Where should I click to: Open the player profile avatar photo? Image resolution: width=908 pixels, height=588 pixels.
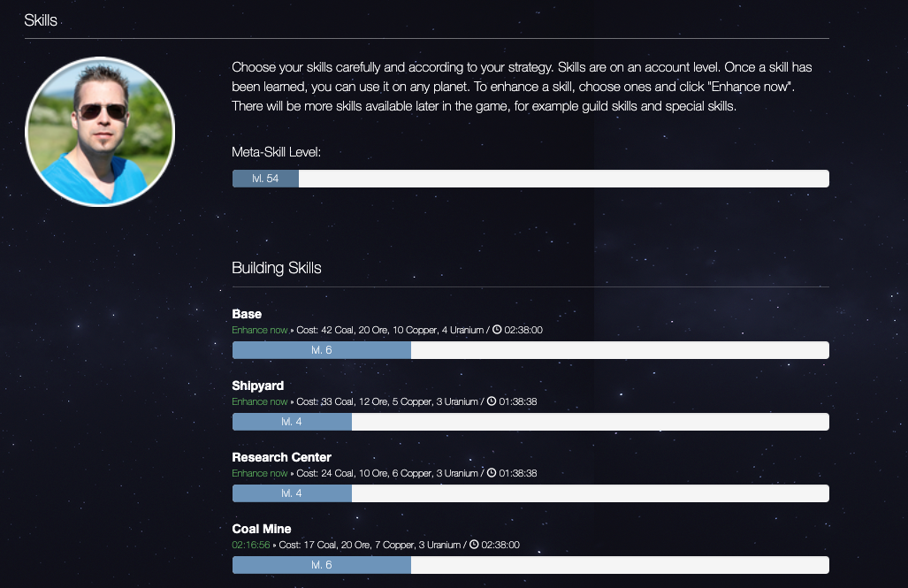point(100,132)
